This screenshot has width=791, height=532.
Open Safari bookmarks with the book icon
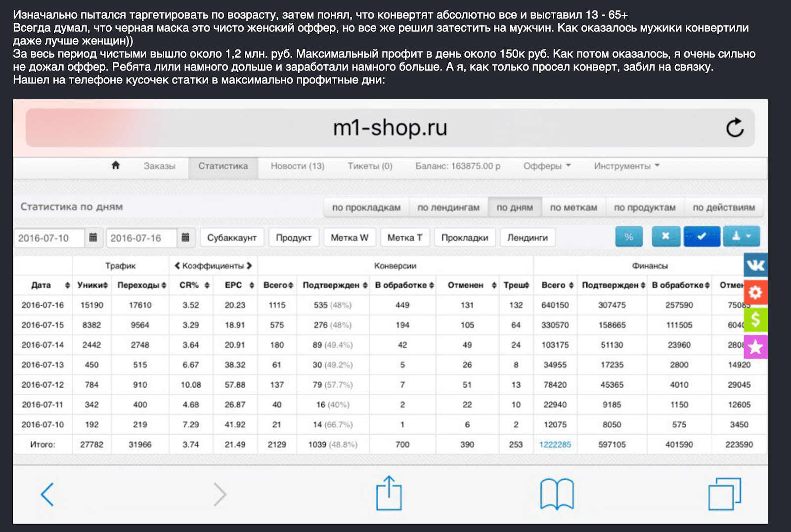coord(557,494)
